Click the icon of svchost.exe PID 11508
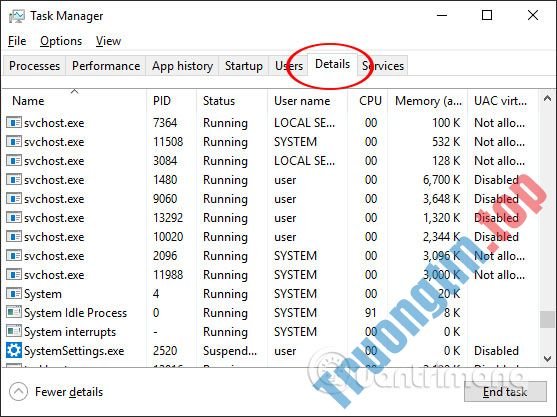This screenshot has height=417, width=557. (x=14, y=142)
